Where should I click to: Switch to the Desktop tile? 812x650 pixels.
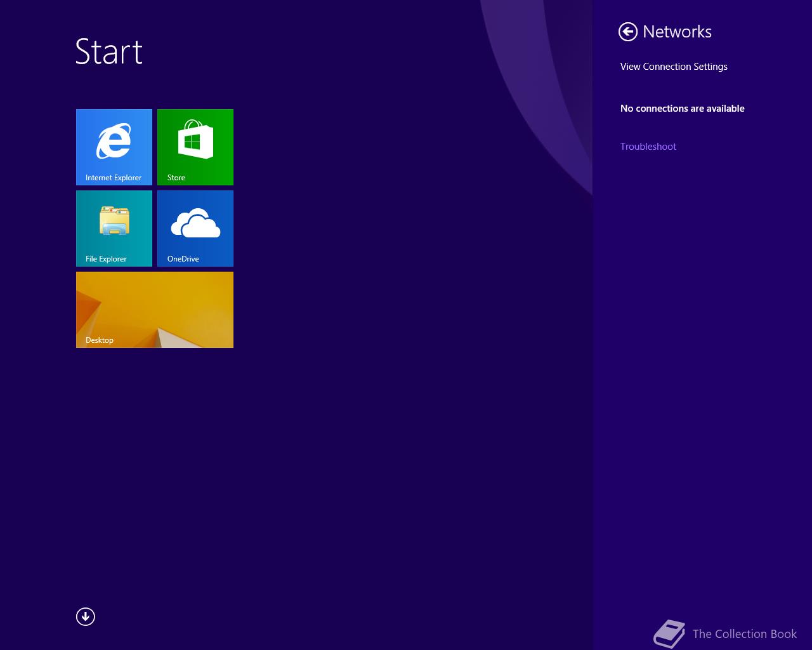[155, 310]
